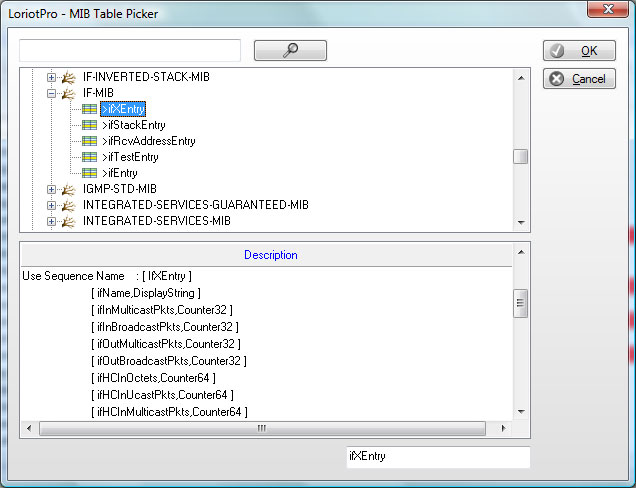Click the tree list scroll up arrow
This screenshot has height=488, width=636.
pos(521,77)
